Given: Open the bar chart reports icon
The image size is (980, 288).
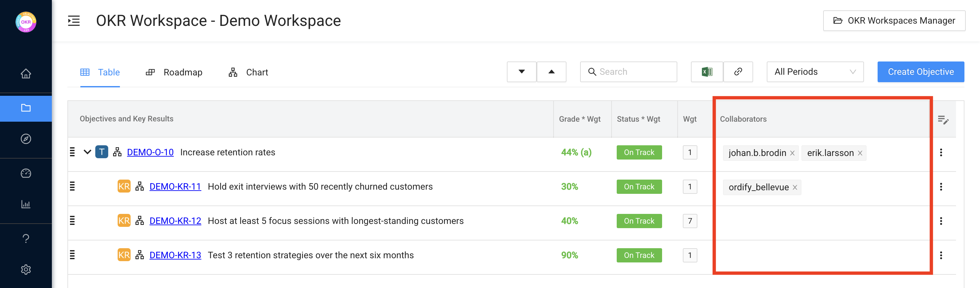Looking at the screenshot, I should click(26, 205).
